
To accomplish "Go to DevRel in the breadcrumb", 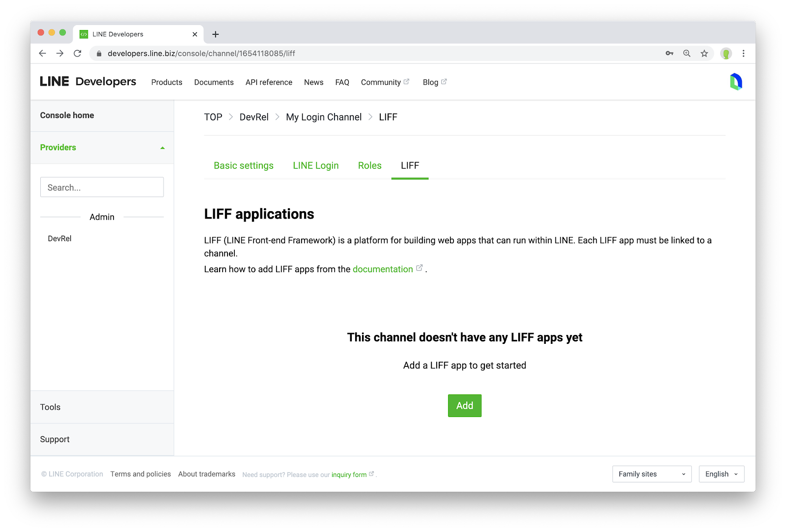I will click(x=254, y=117).
